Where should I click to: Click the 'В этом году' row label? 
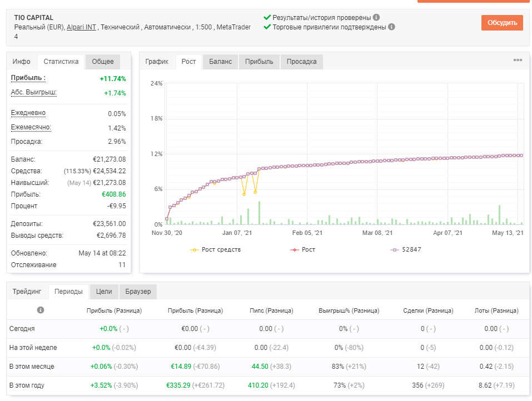click(x=27, y=386)
